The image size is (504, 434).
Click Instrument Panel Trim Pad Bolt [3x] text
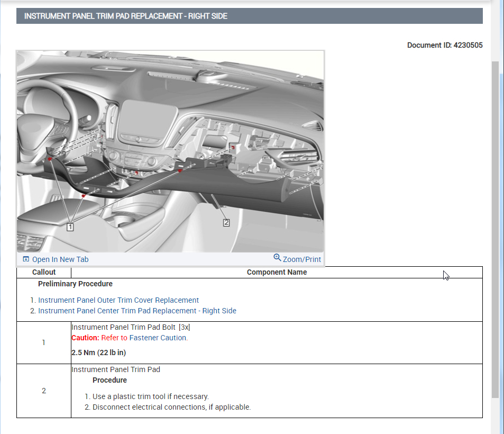(x=131, y=327)
